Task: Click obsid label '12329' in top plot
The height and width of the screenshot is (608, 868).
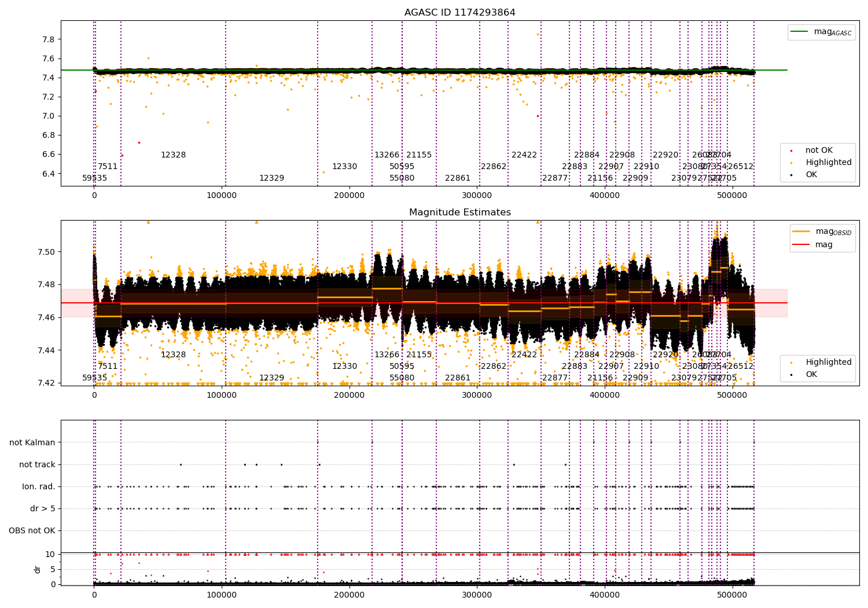Action: click(x=271, y=178)
